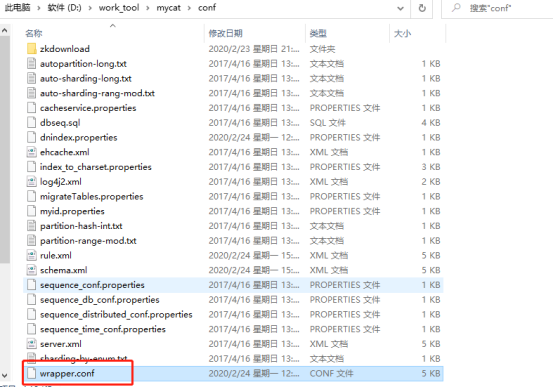The width and height of the screenshot is (554, 388).
Task: Click the 4 KB size cell
Action: coord(431,123)
